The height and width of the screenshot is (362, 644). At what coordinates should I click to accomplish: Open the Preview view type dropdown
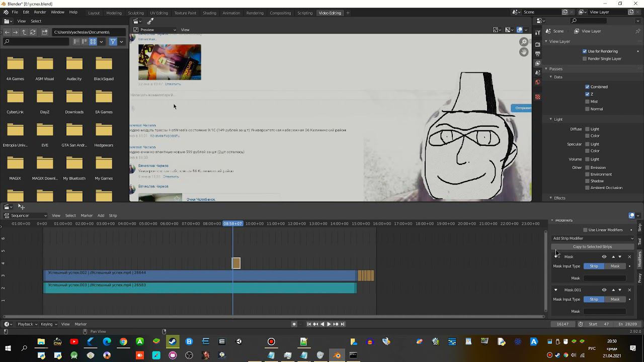[154, 30]
